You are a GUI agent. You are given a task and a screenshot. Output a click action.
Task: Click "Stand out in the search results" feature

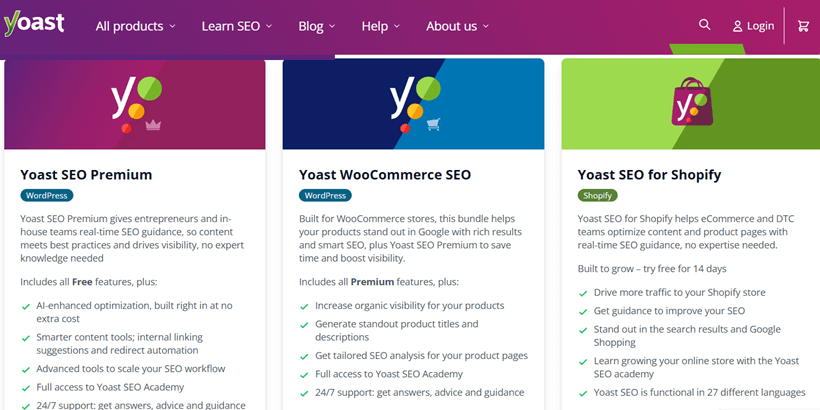tap(687, 336)
